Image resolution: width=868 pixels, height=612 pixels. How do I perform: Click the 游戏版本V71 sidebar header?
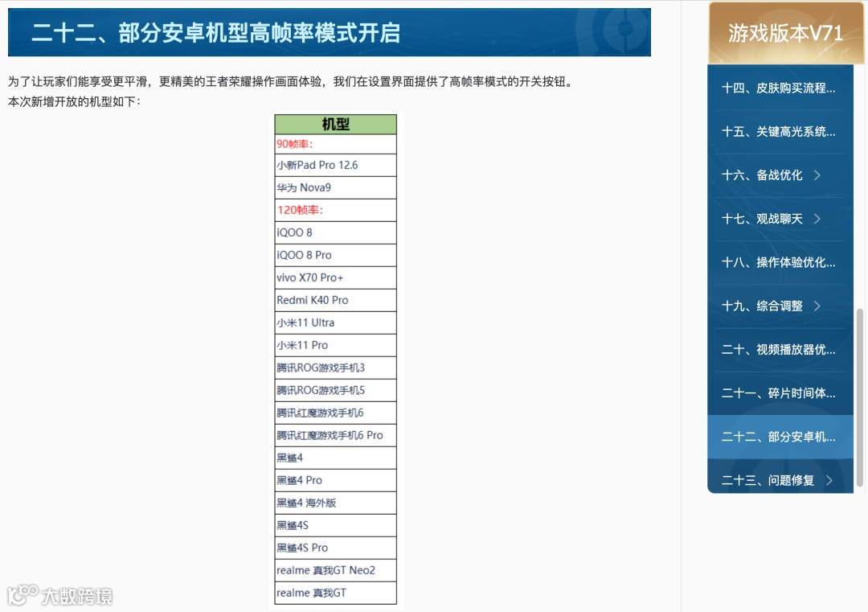click(x=785, y=33)
